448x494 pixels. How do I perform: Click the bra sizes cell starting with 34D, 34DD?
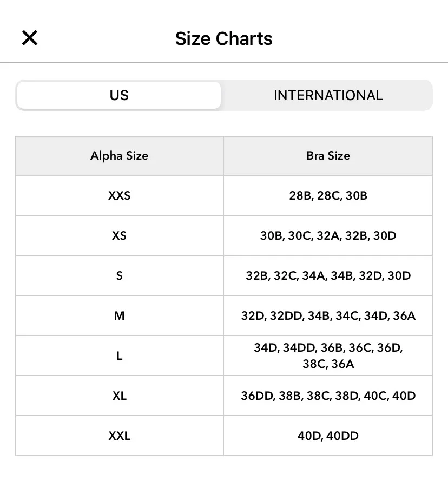click(328, 355)
